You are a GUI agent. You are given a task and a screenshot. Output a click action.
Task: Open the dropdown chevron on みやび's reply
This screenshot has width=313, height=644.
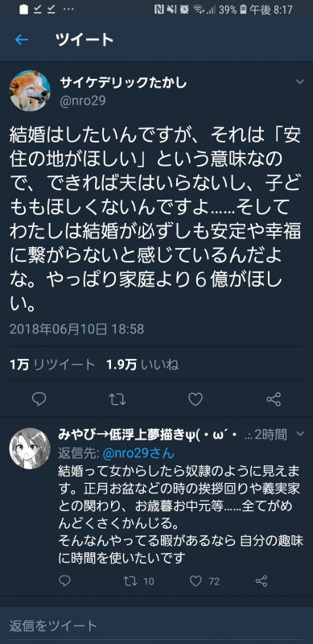pos(300,434)
